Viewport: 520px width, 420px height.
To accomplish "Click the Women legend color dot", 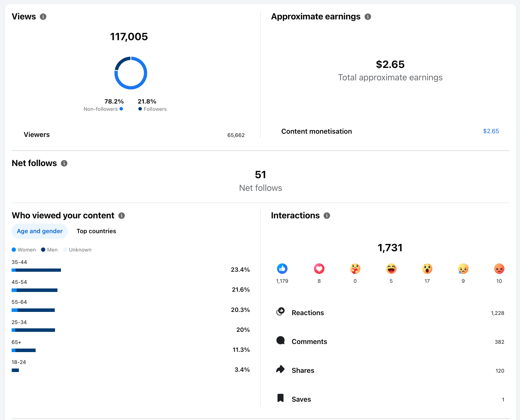I will point(14,250).
